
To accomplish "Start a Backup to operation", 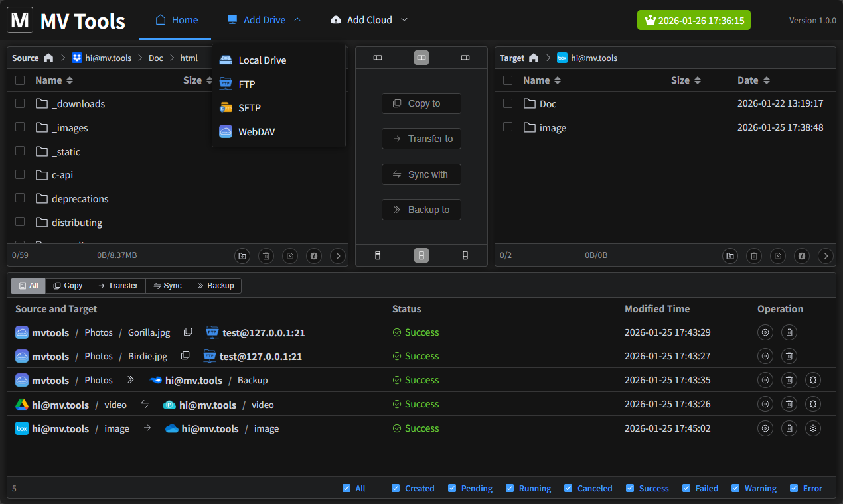I will click(421, 210).
